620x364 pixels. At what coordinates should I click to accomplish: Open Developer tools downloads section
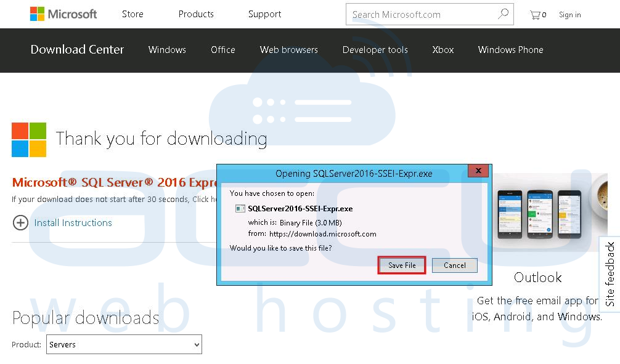pos(375,50)
